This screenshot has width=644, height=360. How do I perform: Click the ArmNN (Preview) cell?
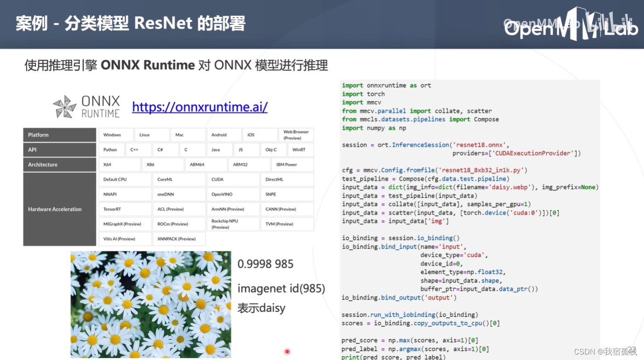click(x=233, y=209)
